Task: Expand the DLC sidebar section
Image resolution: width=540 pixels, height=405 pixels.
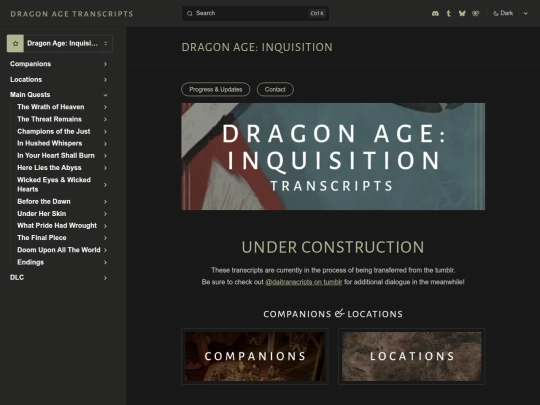Action: [59, 278]
